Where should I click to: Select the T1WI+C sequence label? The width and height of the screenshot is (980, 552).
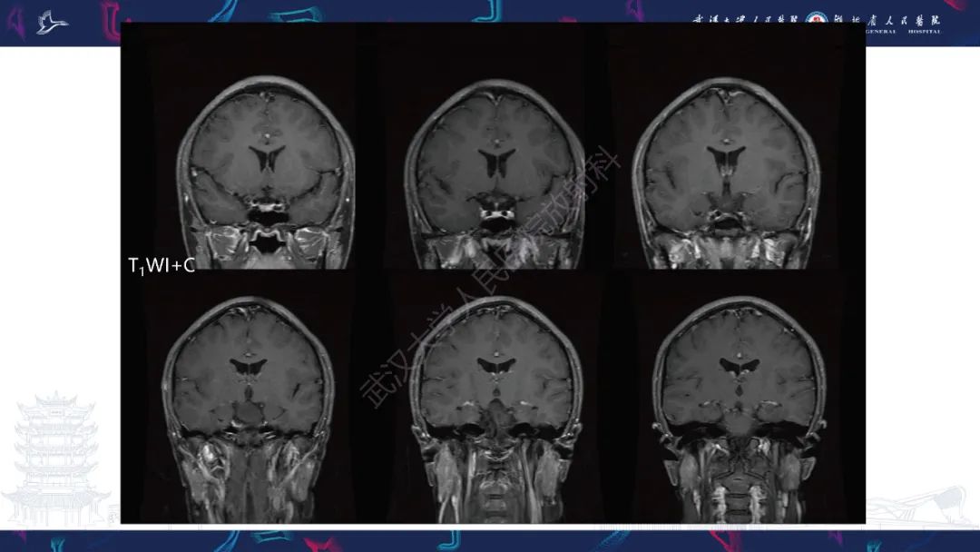162,266
